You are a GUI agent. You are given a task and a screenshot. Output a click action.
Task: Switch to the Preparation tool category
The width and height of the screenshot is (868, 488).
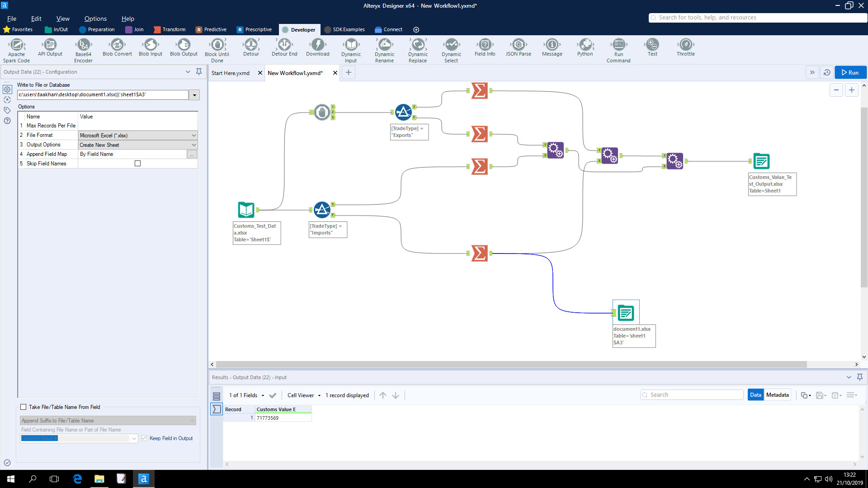[x=97, y=29]
